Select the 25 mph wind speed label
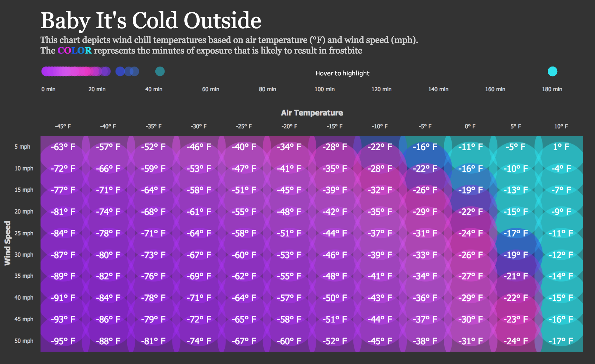The image size is (595, 364). click(x=24, y=233)
